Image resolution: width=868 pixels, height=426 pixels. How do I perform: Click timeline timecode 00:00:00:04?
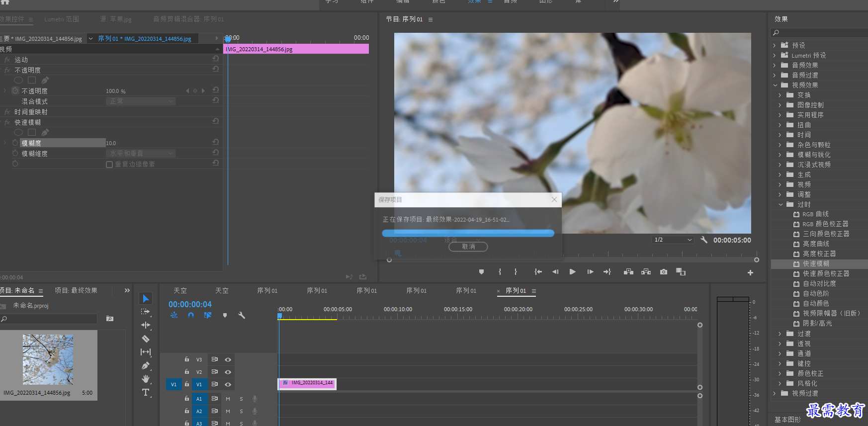(x=190, y=304)
